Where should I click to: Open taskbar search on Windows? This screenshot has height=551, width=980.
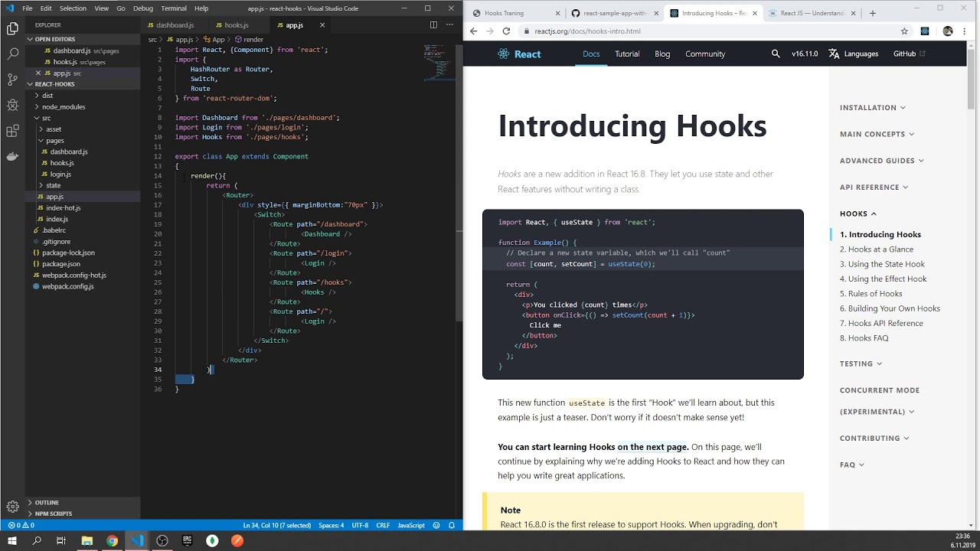[37, 540]
